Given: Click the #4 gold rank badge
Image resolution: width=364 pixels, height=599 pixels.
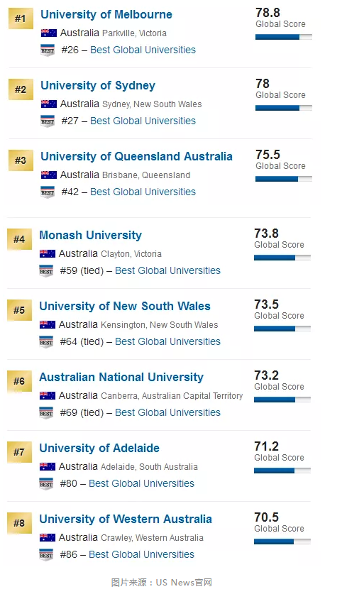Looking at the screenshot, I should click(x=19, y=239).
